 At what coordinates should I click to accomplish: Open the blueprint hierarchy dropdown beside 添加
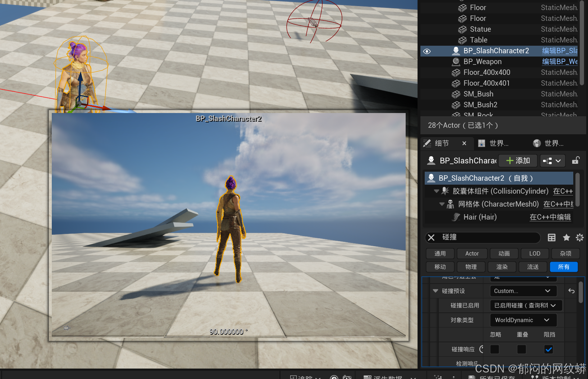[552, 161]
